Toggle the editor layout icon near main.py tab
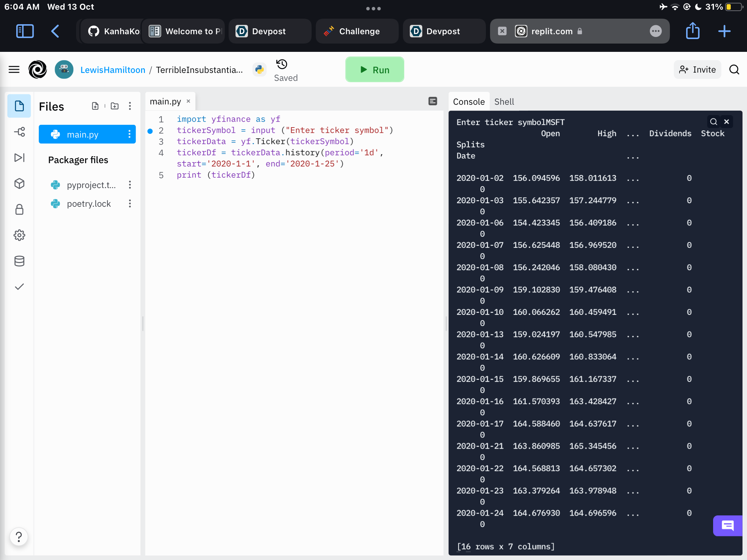The width and height of the screenshot is (747, 560). (433, 101)
